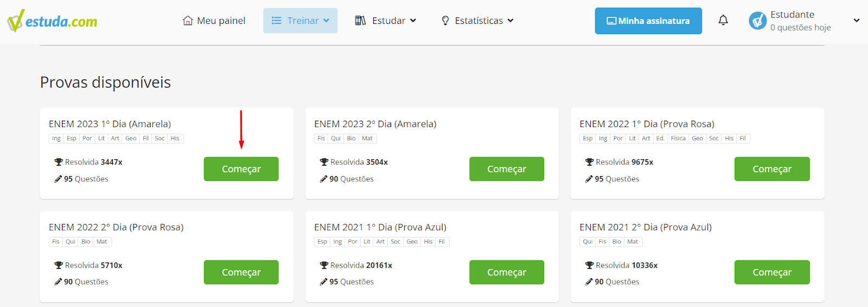This screenshot has width=868, height=307.
Task: Click pencil icon next to 90 Questões on ENEM 2022 2º Dia
Action: [58, 281]
